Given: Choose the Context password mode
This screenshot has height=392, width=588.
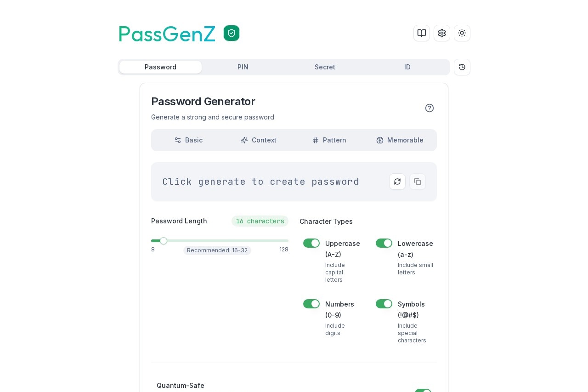Looking at the screenshot, I should point(259,140).
